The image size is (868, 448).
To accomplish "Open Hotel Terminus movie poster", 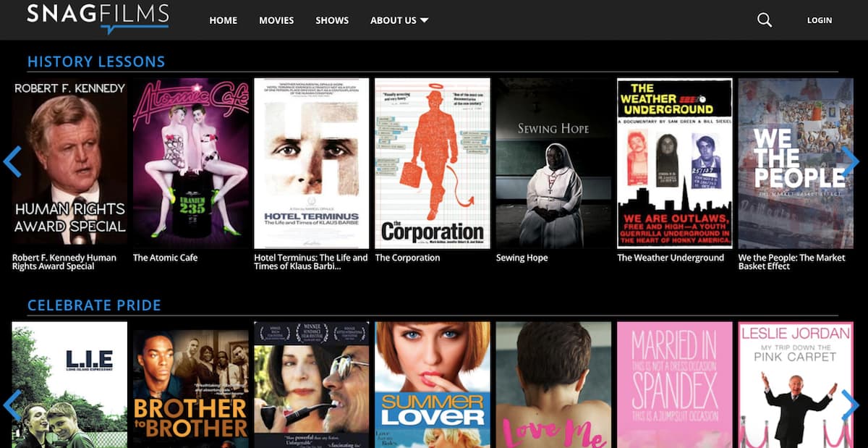I will coord(311,163).
